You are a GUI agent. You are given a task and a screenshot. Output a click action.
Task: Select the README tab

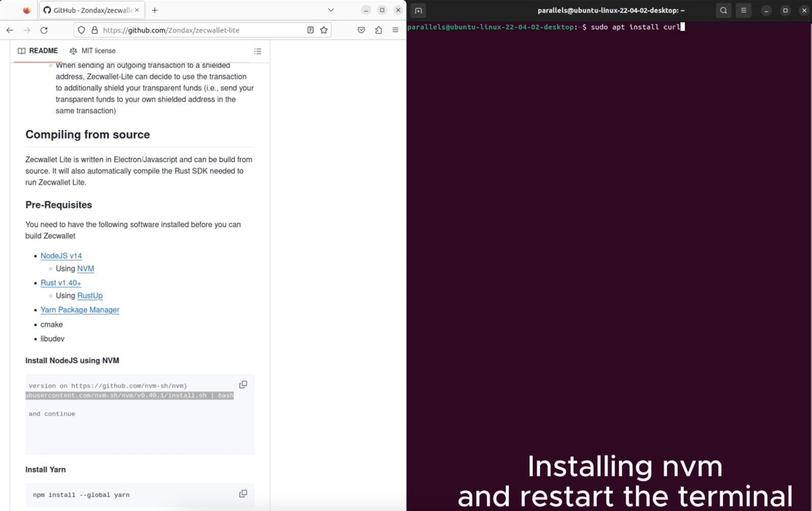(38, 51)
